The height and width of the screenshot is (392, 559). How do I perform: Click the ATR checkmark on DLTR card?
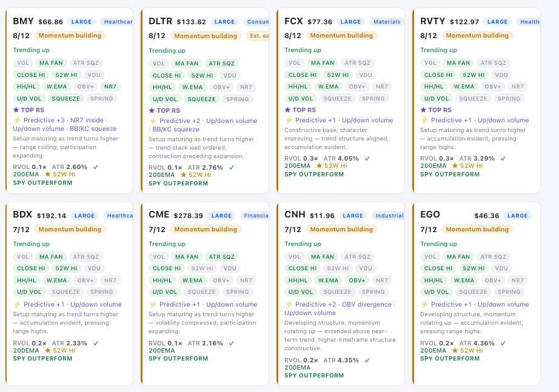tap(232, 167)
